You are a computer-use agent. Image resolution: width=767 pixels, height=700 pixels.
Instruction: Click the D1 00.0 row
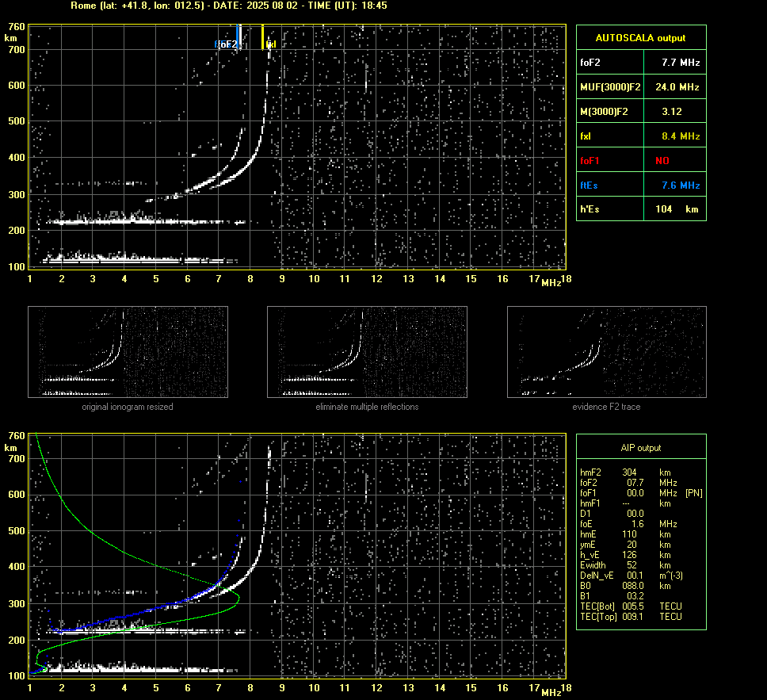click(612, 514)
